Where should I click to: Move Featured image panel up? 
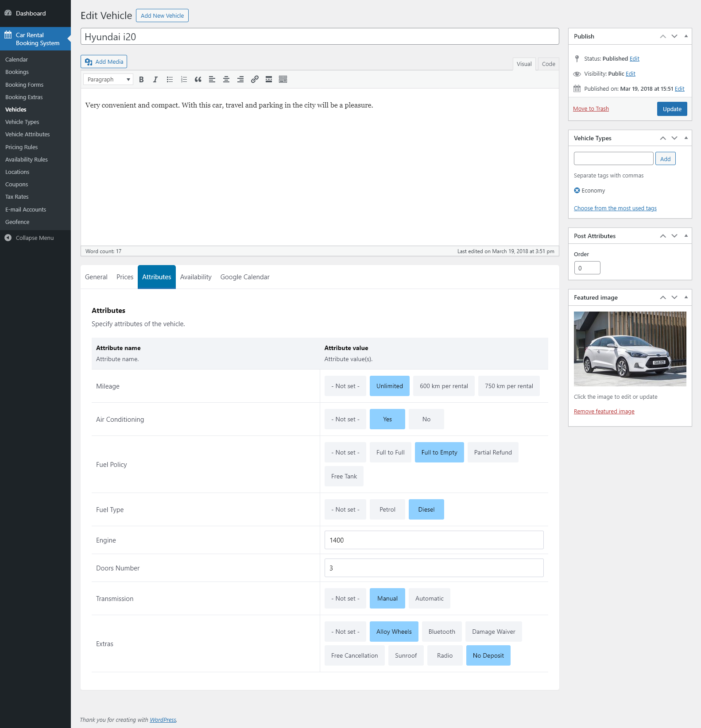click(x=663, y=297)
